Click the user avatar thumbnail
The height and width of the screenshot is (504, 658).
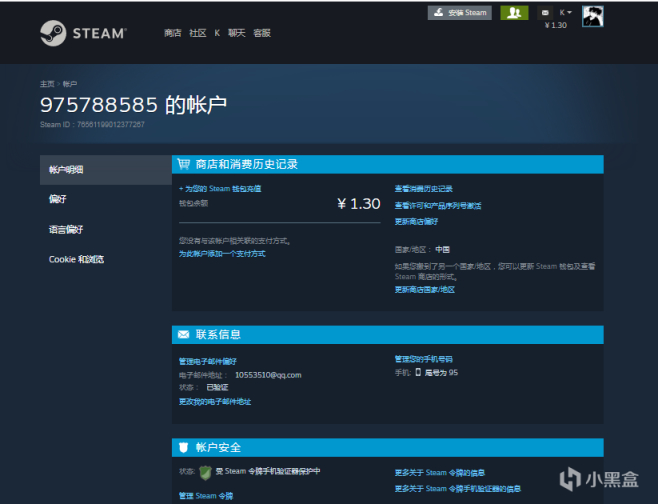pos(593,16)
